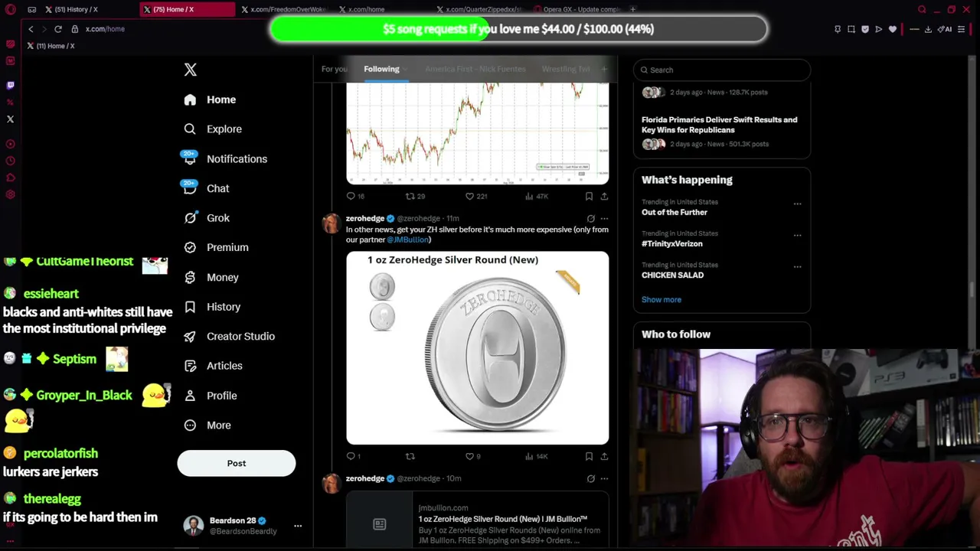Open Chat in the X sidebar
The height and width of the screenshot is (551, 980).
(x=206, y=188)
